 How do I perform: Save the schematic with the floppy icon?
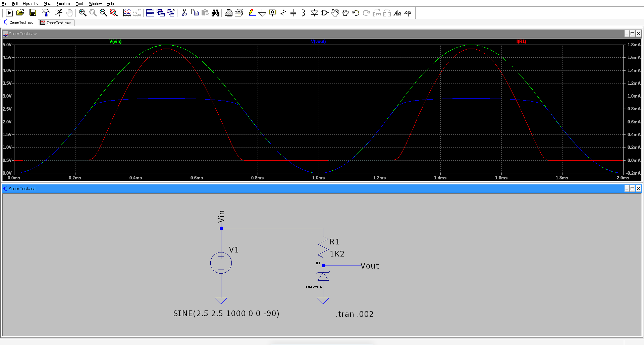33,13
